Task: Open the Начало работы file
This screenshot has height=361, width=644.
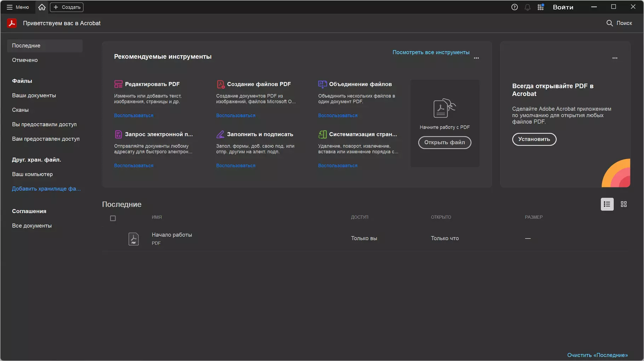Action: pyautogui.click(x=172, y=235)
